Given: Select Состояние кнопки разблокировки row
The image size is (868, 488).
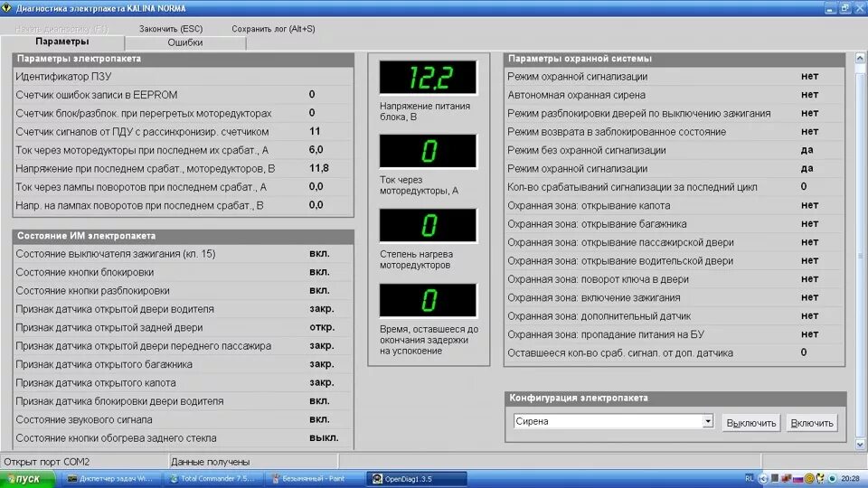Looking at the screenshot, I should (183, 290).
